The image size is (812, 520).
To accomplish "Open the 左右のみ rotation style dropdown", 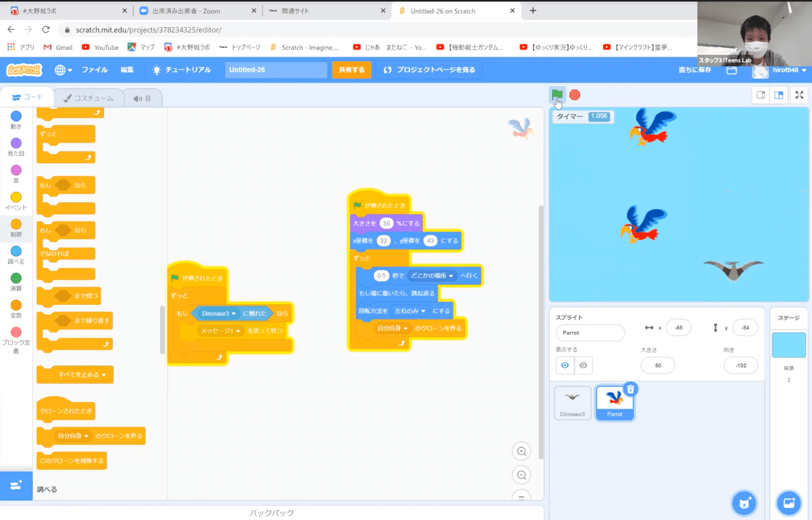I will pyautogui.click(x=410, y=311).
